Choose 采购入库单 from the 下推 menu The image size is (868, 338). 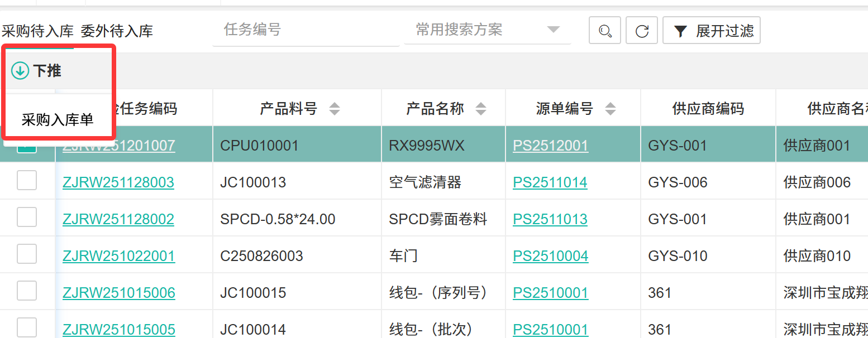pyautogui.click(x=58, y=120)
